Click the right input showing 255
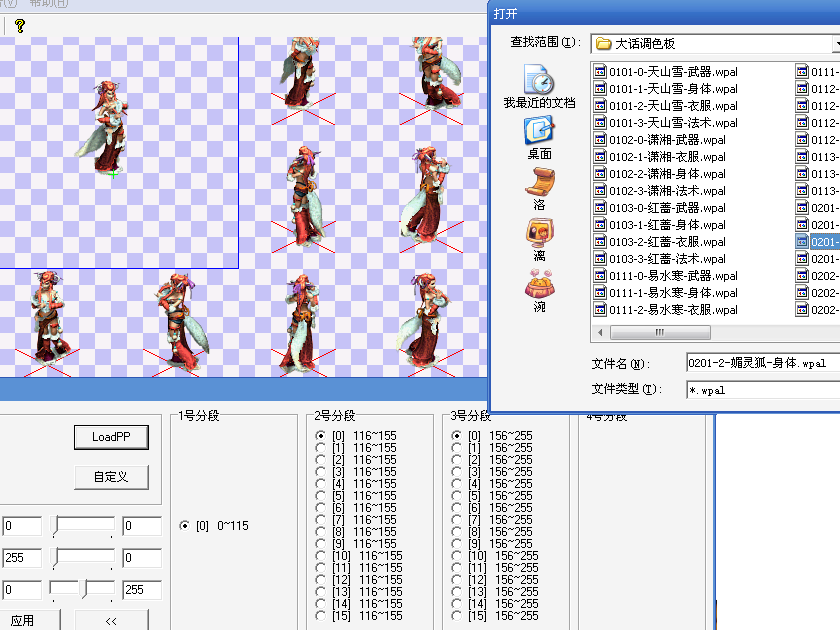The image size is (840, 630). 142,590
